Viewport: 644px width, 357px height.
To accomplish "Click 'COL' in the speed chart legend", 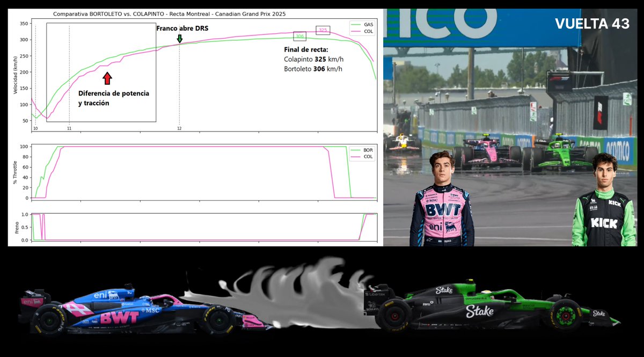I will click(369, 31).
